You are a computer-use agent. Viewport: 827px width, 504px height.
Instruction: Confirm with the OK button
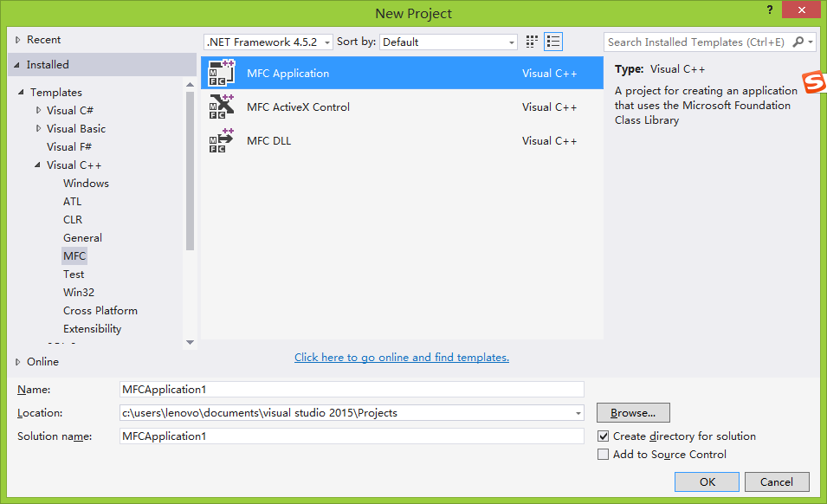(707, 481)
